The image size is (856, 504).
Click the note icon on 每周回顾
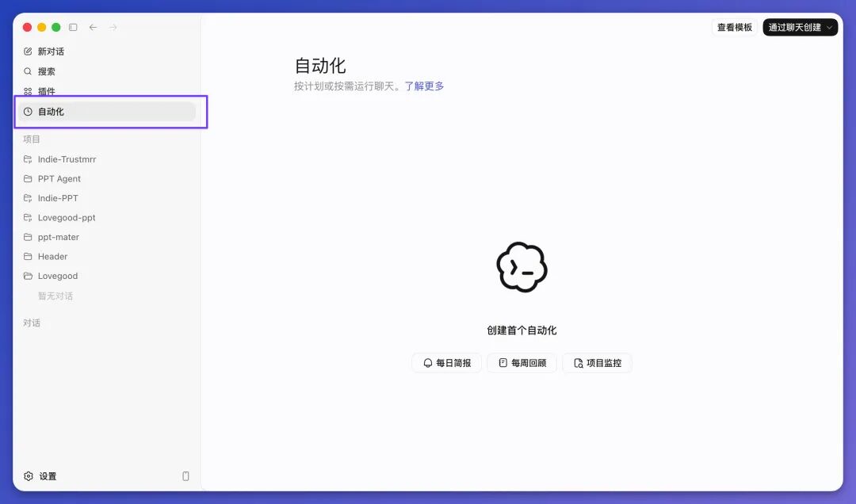point(503,363)
